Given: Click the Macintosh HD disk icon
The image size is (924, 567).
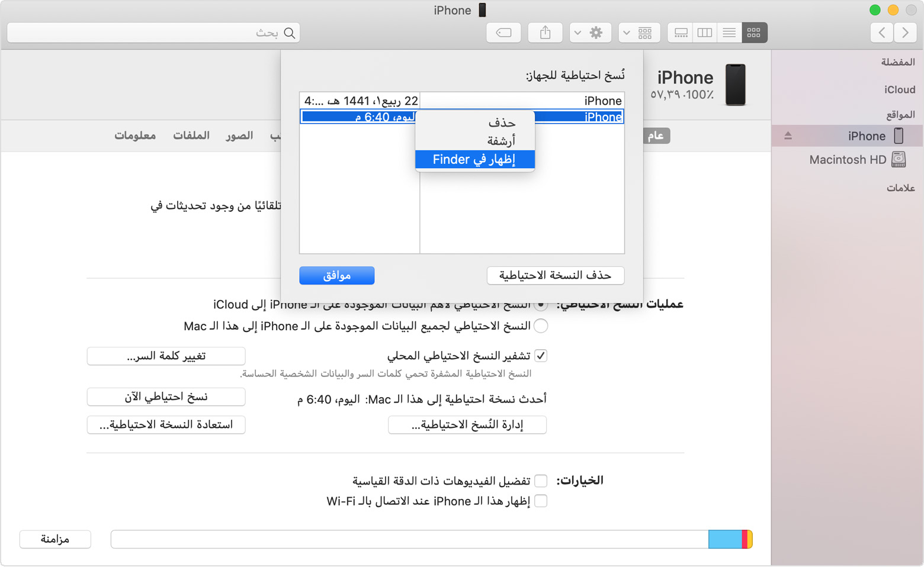Looking at the screenshot, I should click(899, 159).
